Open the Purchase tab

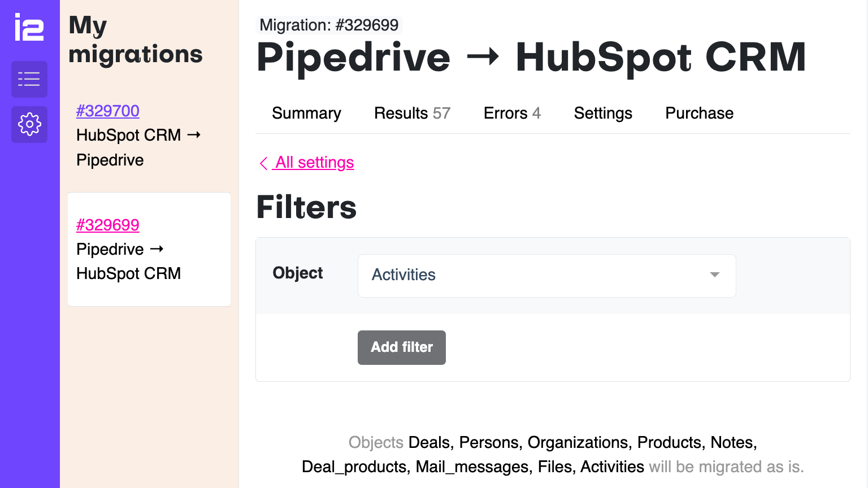[x=699, y=113]
